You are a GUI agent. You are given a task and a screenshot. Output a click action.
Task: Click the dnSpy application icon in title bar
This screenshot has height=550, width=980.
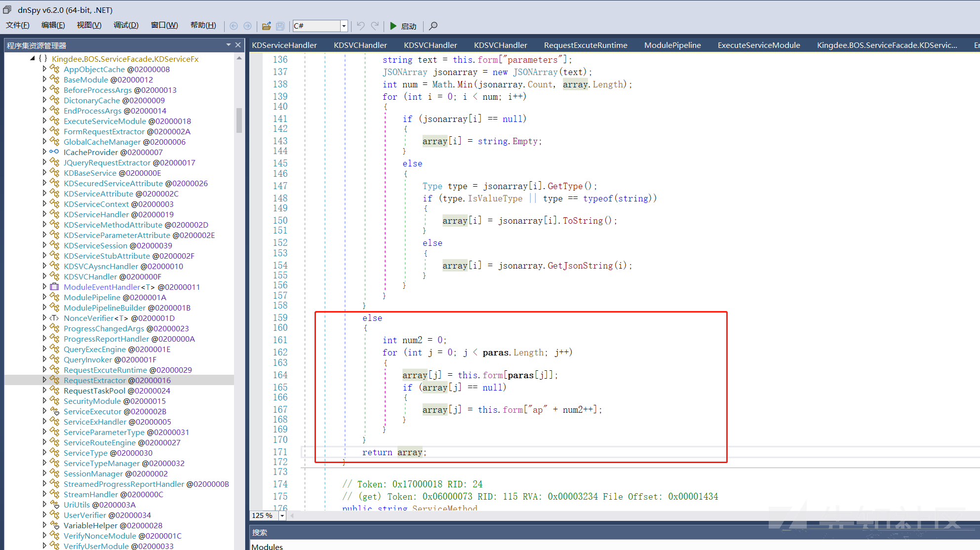click(7, 9)
